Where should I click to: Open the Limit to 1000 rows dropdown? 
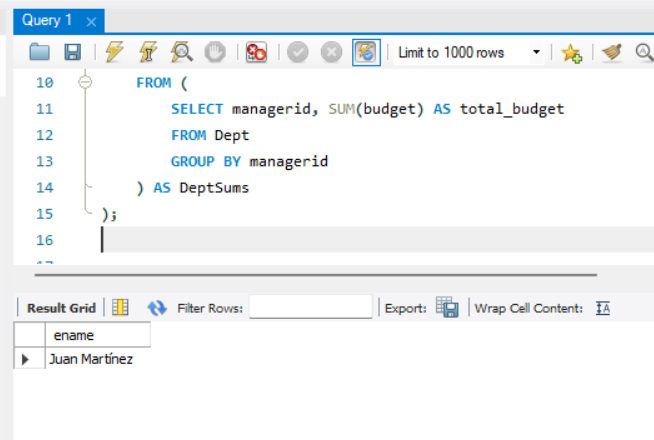pyautogui.click(x=536, y=53)
